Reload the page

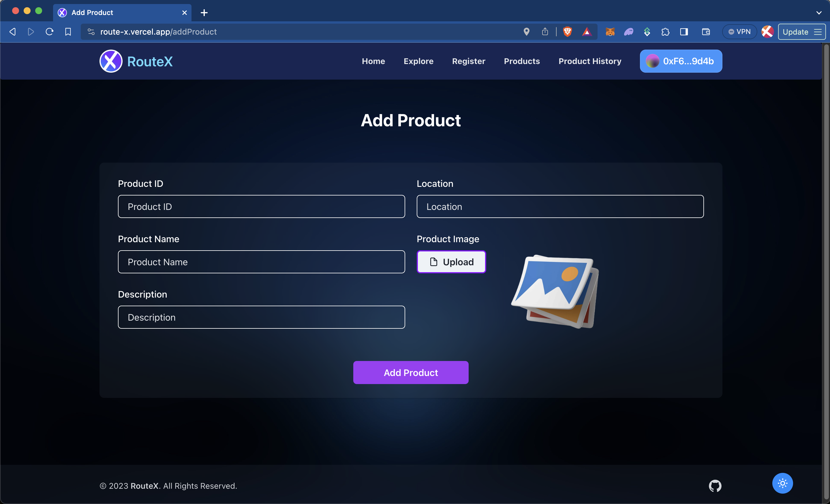click(50, 32)
